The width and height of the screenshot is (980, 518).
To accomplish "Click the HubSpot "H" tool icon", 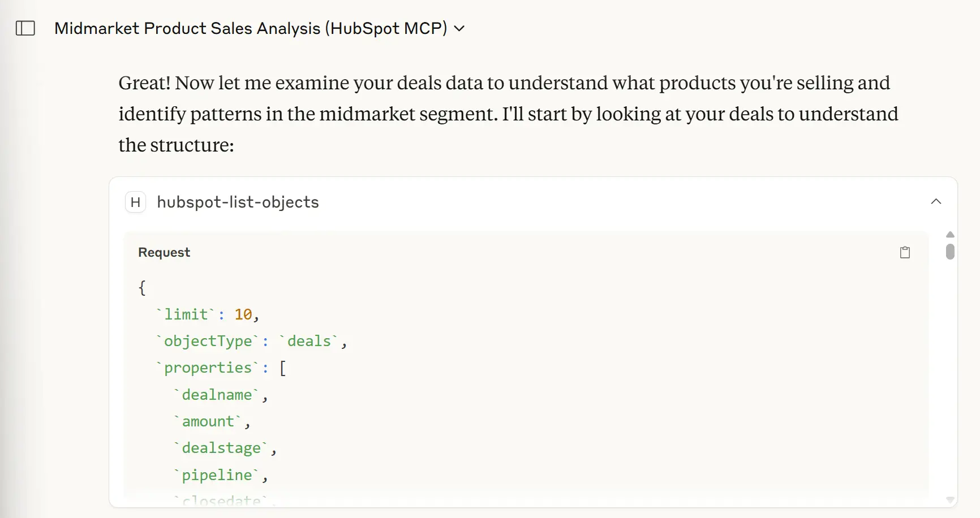I will coord(135,202).
